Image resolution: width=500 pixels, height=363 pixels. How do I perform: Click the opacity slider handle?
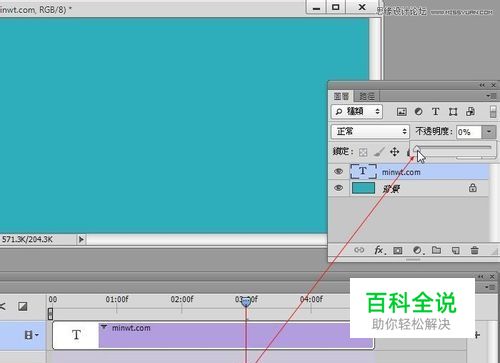(417, 149)
